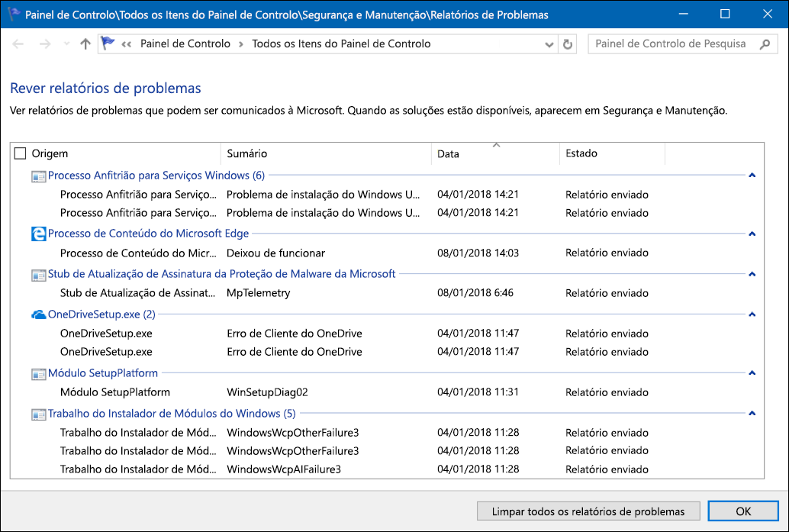The height and width of the screenshot is (532, 789).
Task: Sort by the Sumário column header
Action: click(x=325, y=154)
